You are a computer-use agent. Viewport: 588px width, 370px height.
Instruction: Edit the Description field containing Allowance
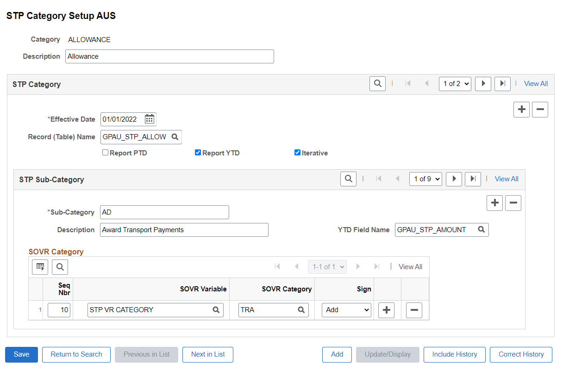click(x=169, y=56)
